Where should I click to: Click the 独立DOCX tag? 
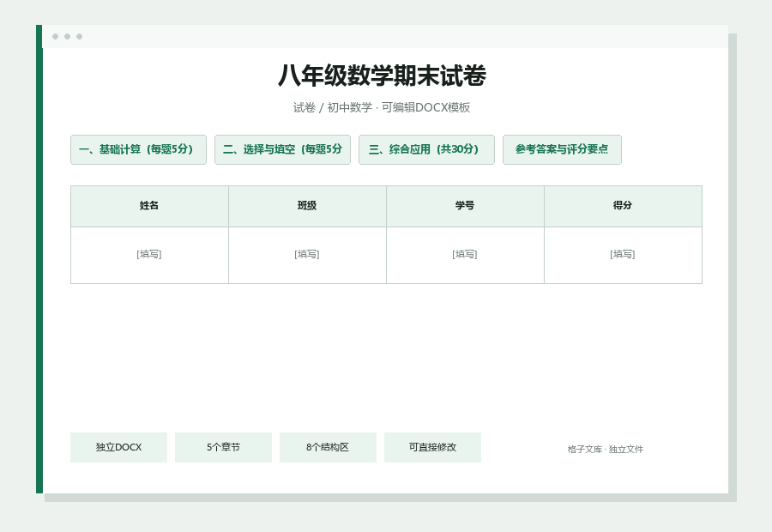(118, 447)
